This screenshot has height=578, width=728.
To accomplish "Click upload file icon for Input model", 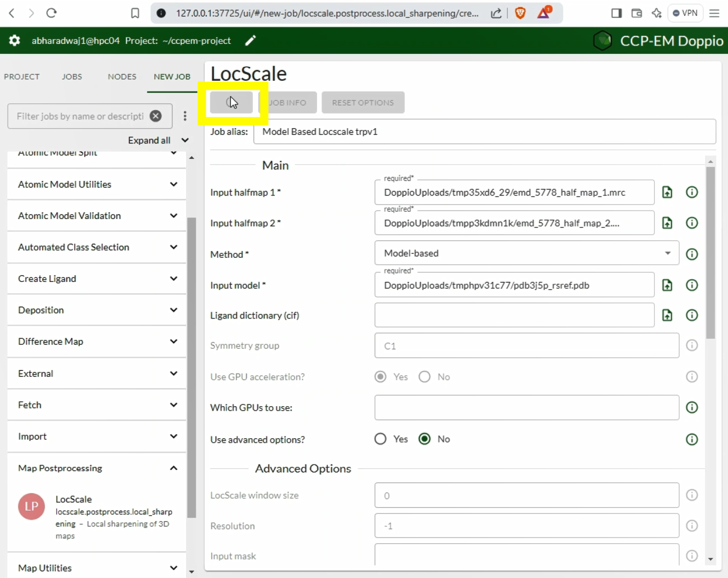I will point(667,285).
